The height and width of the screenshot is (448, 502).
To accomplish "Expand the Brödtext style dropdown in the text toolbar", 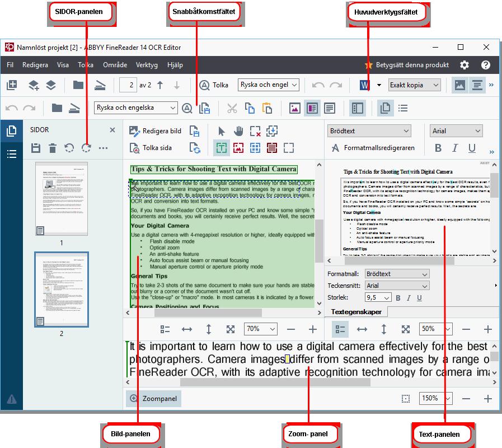I will tap(369, 131).
